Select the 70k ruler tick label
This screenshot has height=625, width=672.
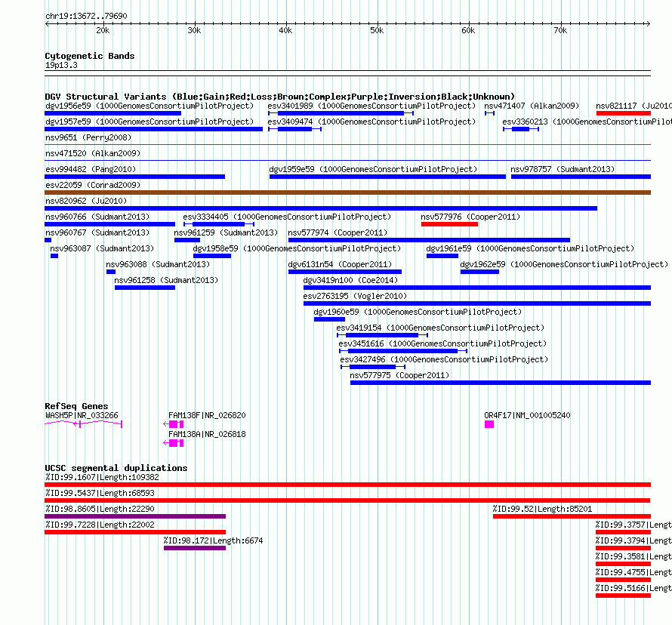[x=560, y=30]
